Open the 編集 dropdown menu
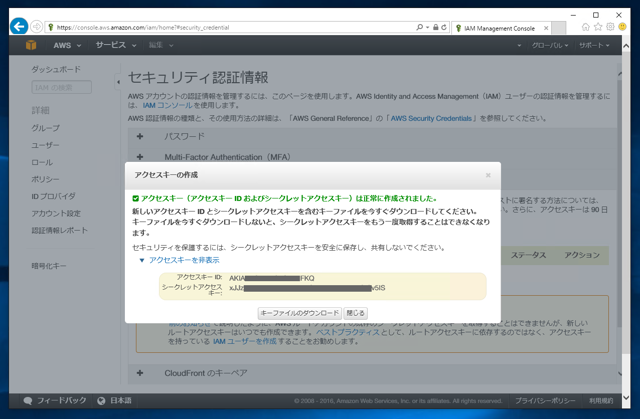The image size is (640, 419). coord(161,45)
